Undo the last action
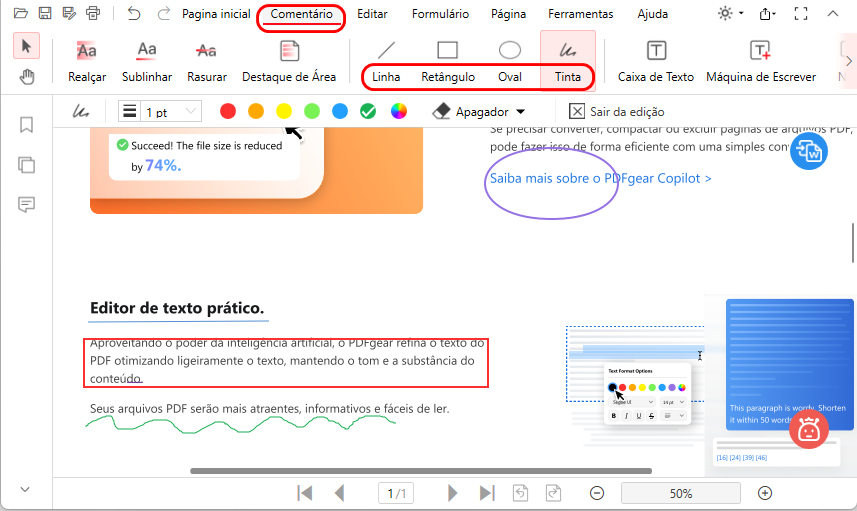The image size is (857, 511). (x=133, y=14)
